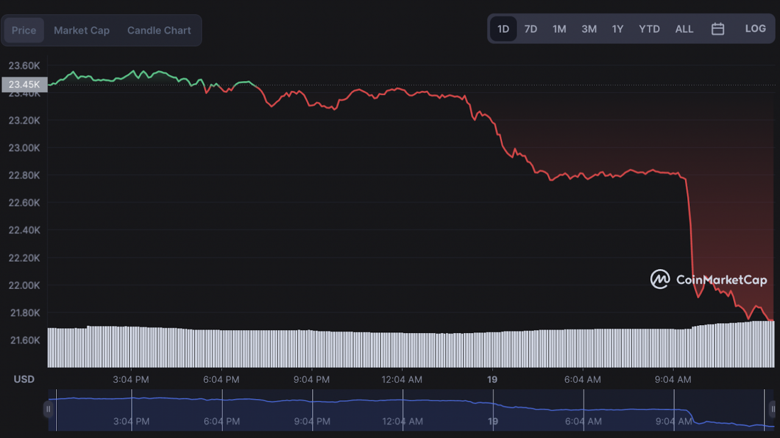
Task: Click the 23.45K current price label
Action: pos(24,85)
